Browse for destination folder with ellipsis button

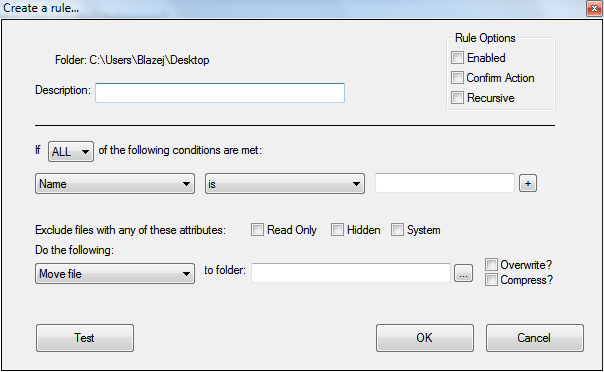pos(463,273)
